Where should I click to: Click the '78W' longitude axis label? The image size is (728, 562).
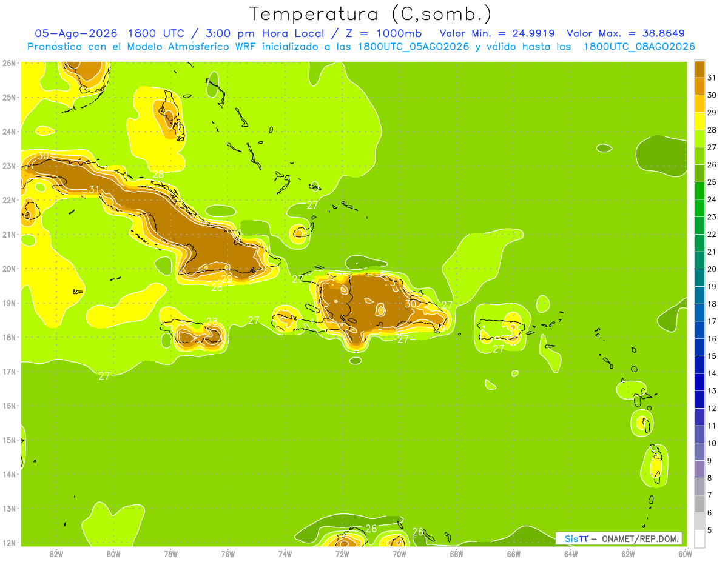pos(170,554)
